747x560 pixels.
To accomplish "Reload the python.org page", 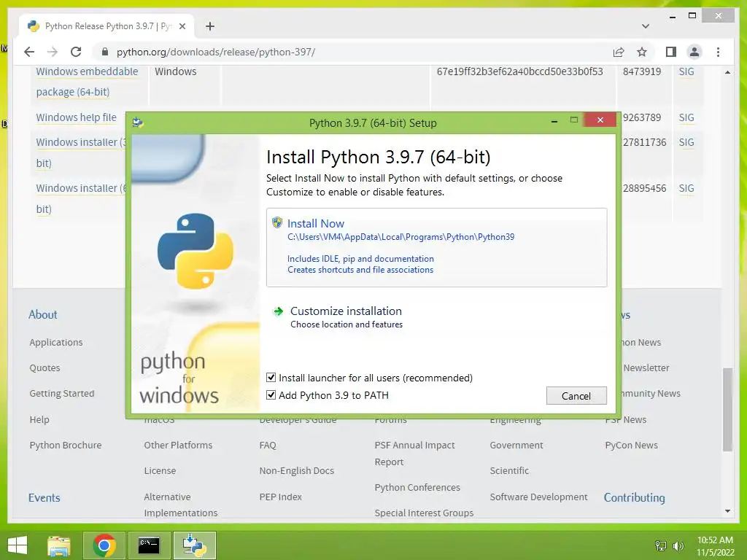I will (x=76, y=52).
